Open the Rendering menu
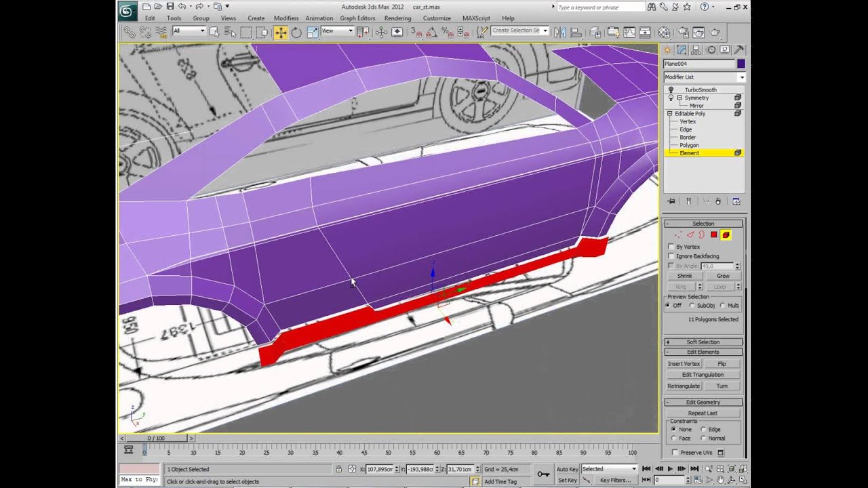868x488 pixels. [397, 18]
